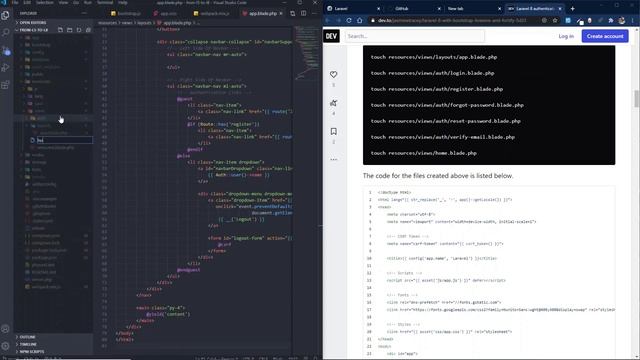Click the Log in link on DEV

pos(566,36)
